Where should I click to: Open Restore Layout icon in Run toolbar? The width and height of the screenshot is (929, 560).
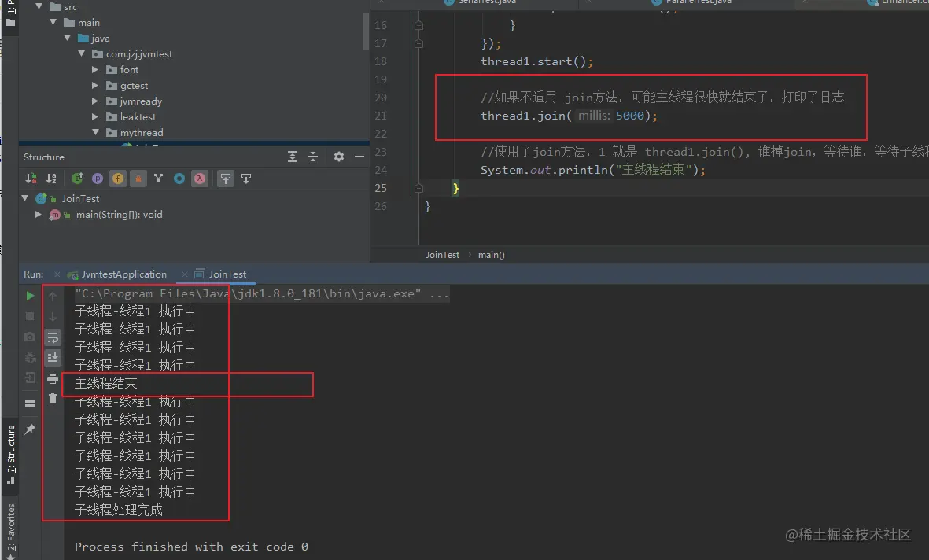pos(30,403)
